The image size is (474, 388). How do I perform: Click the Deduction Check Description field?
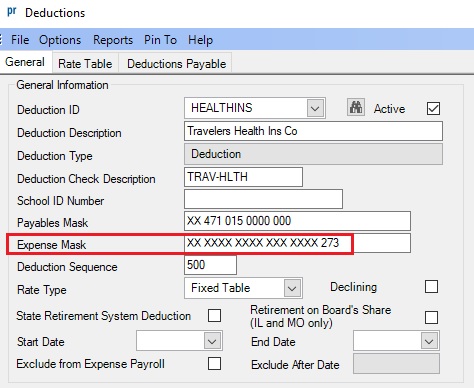point(243,177)
